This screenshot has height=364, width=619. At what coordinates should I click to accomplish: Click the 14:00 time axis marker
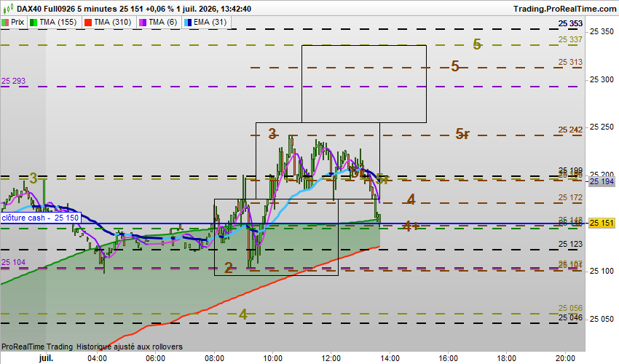click(390, 358)
